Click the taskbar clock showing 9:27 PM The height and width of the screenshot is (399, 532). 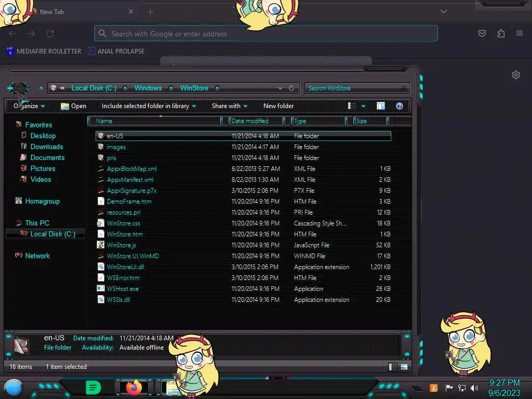(x=504, y=388)
